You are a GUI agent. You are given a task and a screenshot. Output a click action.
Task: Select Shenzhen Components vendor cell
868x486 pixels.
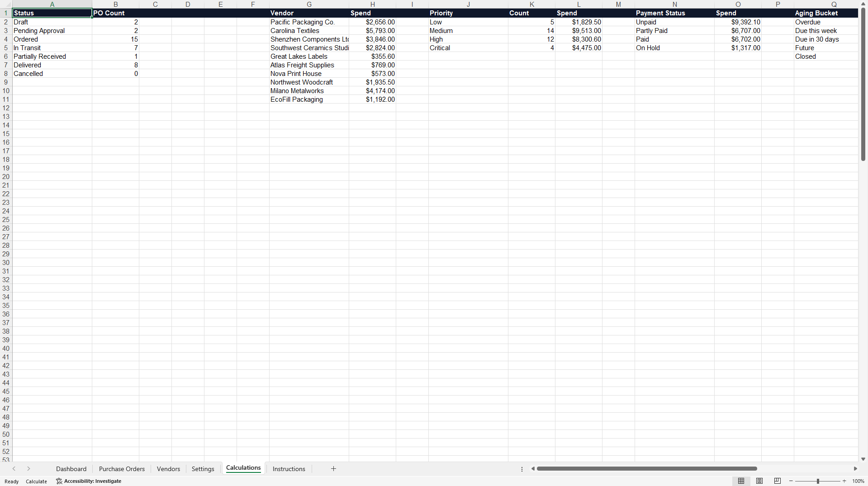(x=309, y=39)
